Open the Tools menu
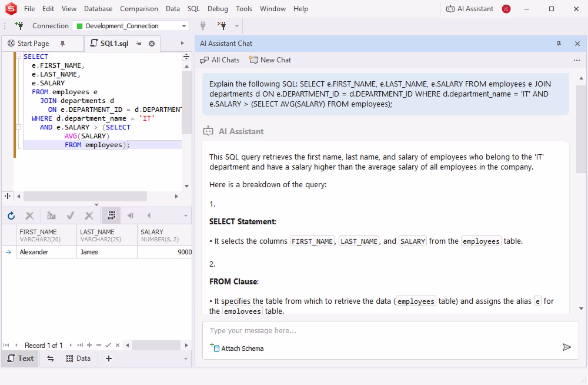This screenshot has width=588, height=385. tap(244, 9)
